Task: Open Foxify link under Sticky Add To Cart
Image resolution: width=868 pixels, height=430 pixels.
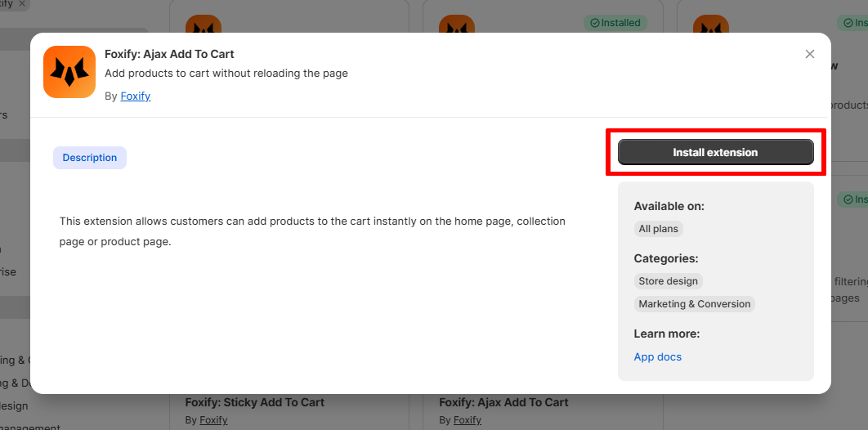Action: point(213,420)
